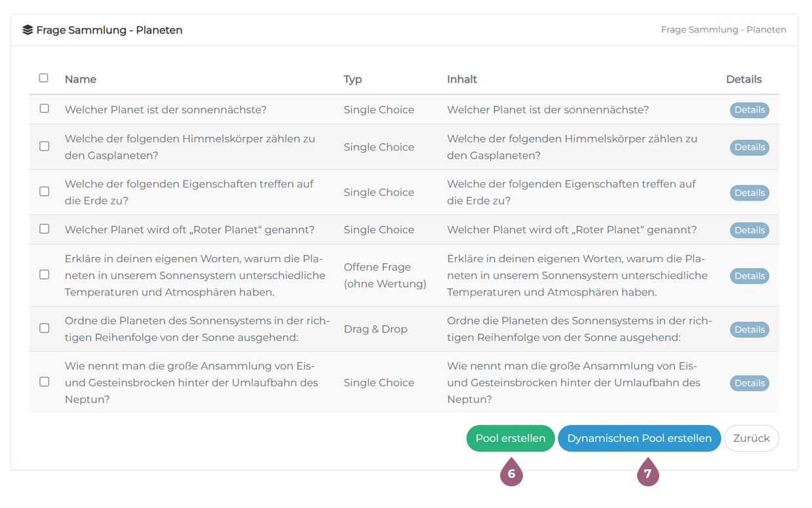Screen dimensions: 812x508
Task: Go back with the Zurück button
Action: tap(751, 439)
